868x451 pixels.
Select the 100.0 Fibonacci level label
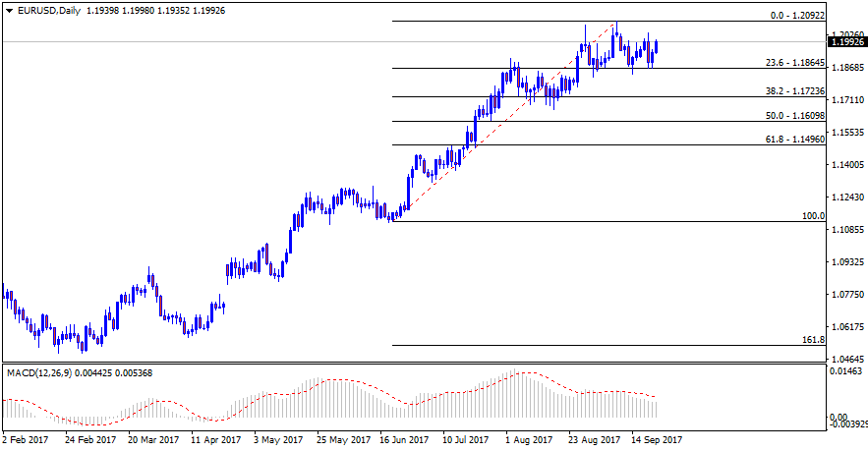812,215
